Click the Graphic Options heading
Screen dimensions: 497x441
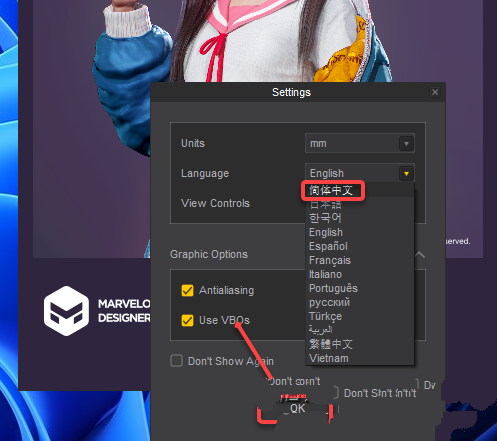coord(209,254)
